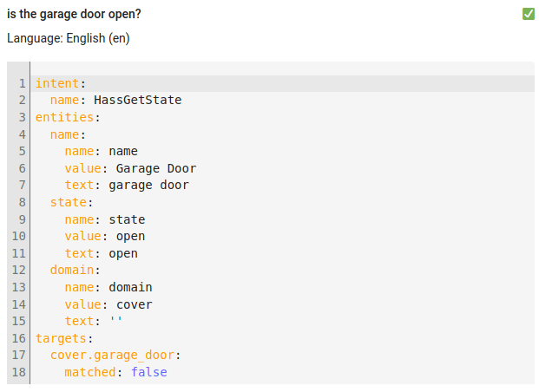Click the empty string on line 15
This screenshot has width=539, height=392.
(115, 321)
